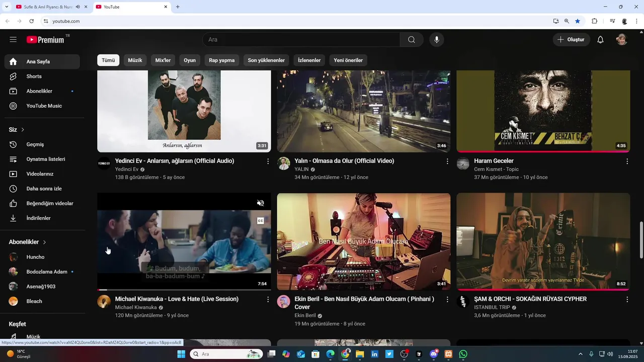Open a new browser tab
This screenshot has height=362, width=644.
pyautogui.click(x=178, y=7)
